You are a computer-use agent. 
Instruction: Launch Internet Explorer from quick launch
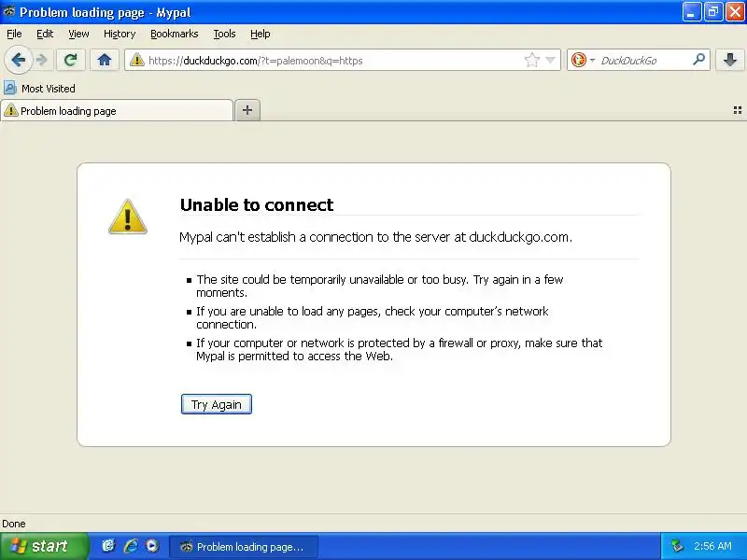(x=131, y=546)
